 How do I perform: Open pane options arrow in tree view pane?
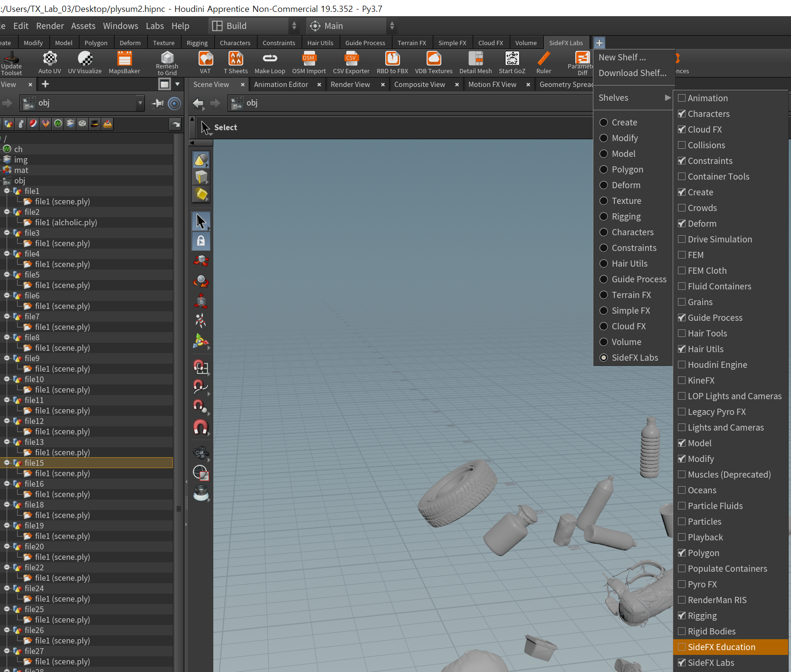coord(178,84)
